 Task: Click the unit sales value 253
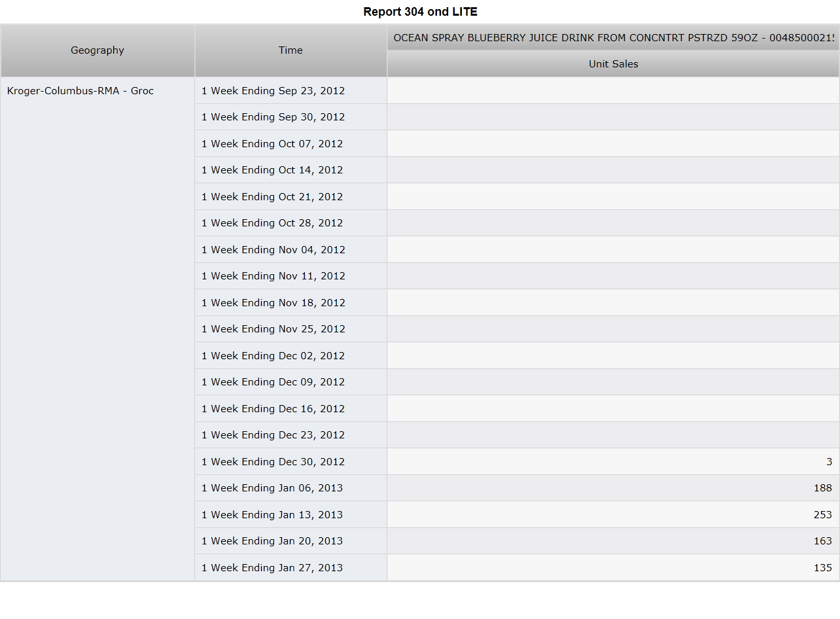(x=823, y=515)
